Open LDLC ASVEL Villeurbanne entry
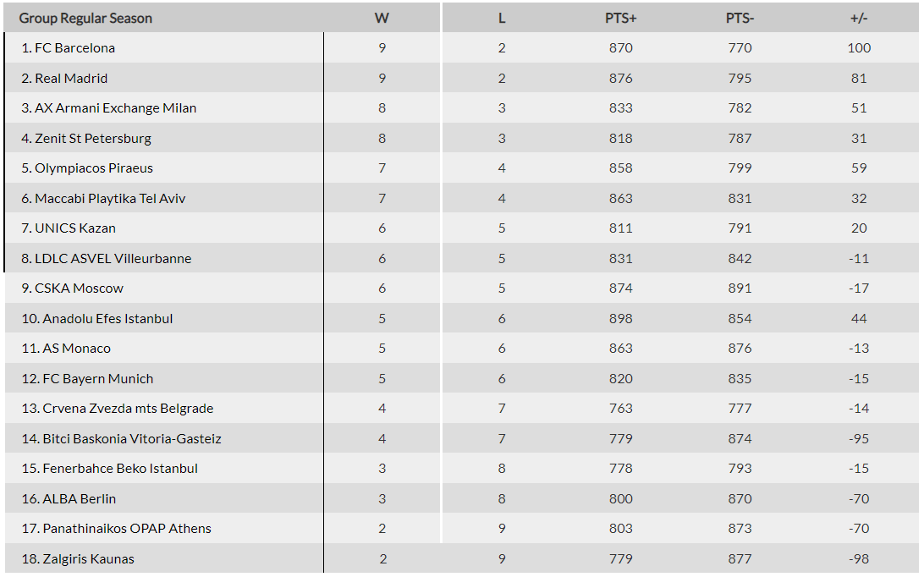This screenshot has height=577, width=924. (113, 259)
